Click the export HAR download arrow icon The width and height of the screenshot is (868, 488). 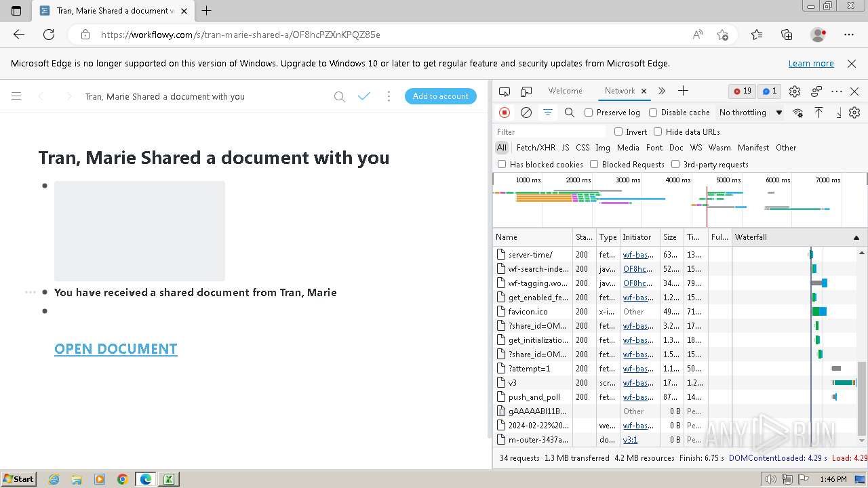tap(839, 113)
